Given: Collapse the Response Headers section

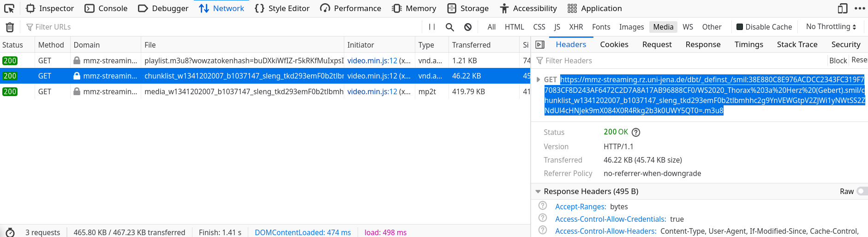Looking at the screenshot, I should tap(538, 191).
